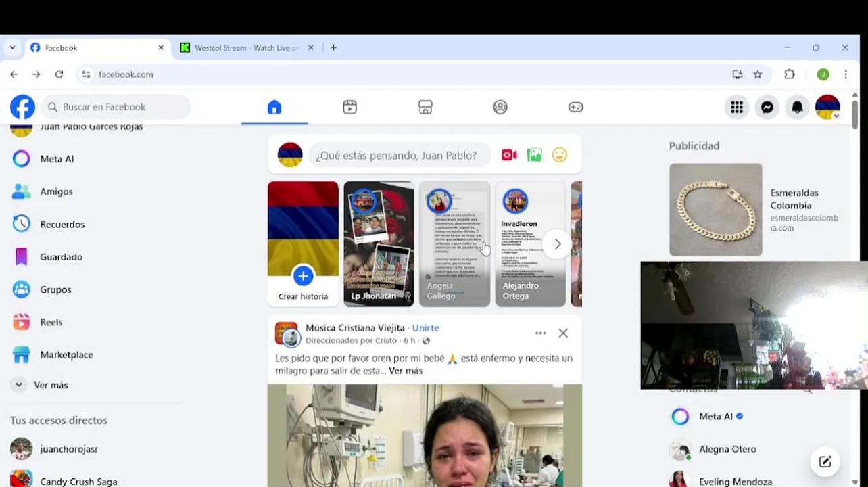The width and height of the screenshot is (868, 487).
Task: Click the feeling emoji icon in composer
Action: tap(559, 155)
